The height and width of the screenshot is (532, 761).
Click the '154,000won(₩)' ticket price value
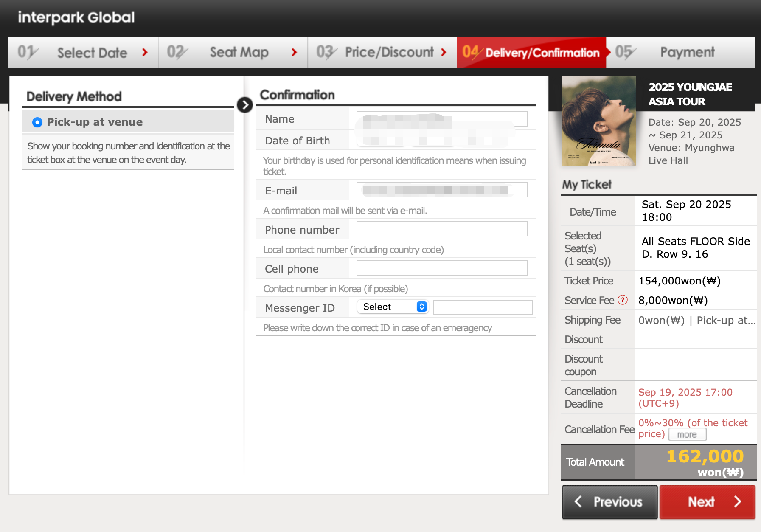[680, 281]
